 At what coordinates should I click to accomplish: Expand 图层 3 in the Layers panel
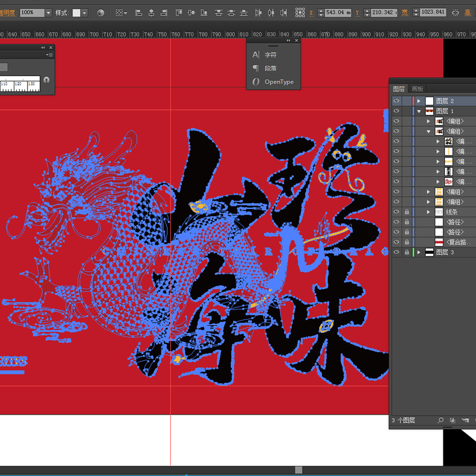(419, 252)
